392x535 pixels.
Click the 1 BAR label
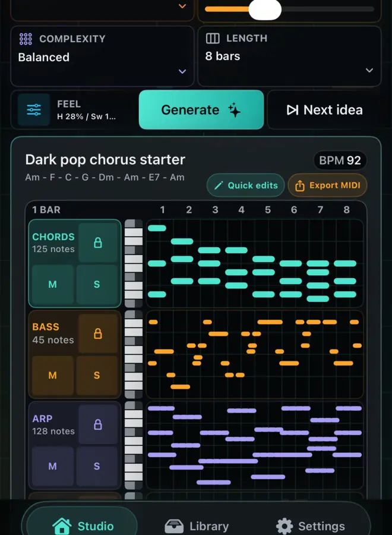46,209
